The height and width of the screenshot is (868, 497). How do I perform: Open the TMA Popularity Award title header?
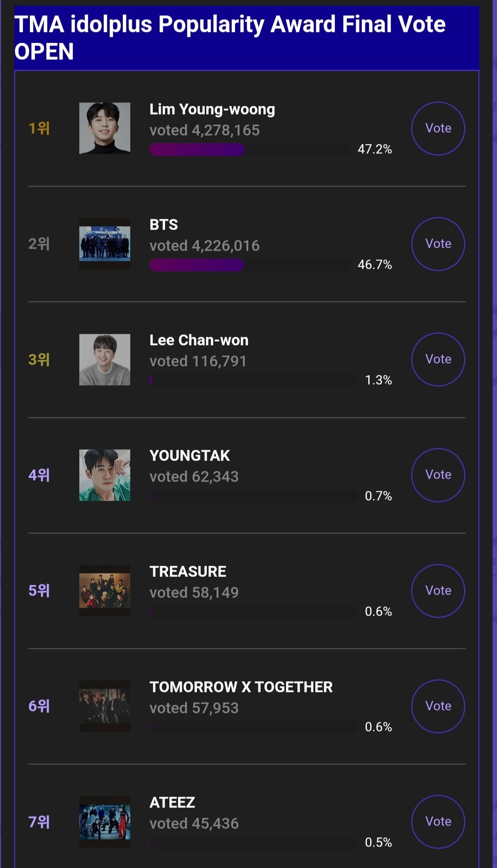coord(230,38)
